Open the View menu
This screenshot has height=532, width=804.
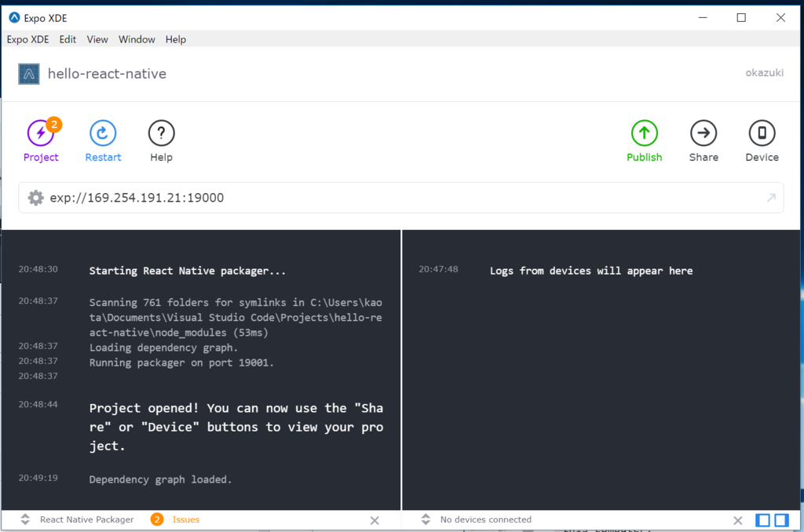click(x=97, y=39)
